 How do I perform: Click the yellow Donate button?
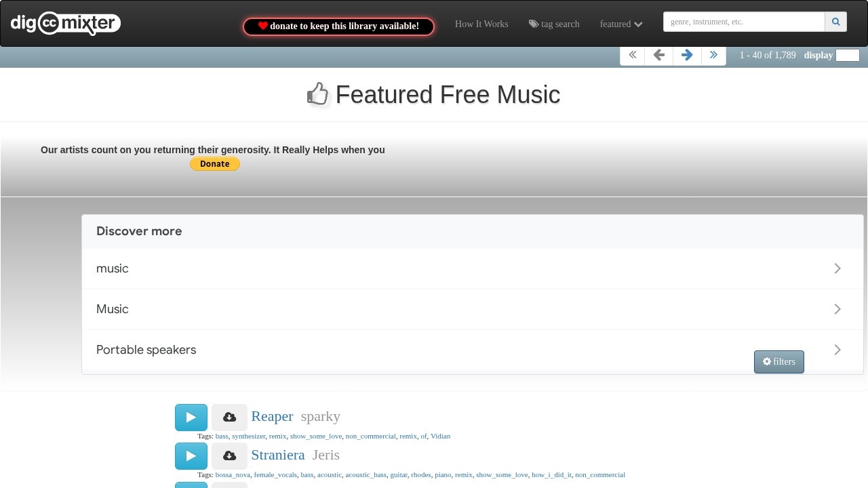coord(214,163)
